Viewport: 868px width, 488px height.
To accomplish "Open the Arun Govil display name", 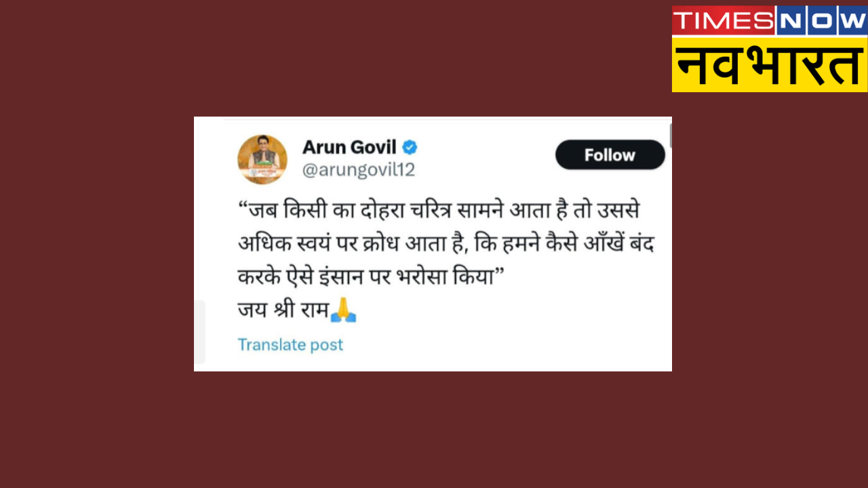I will (350, 147).
